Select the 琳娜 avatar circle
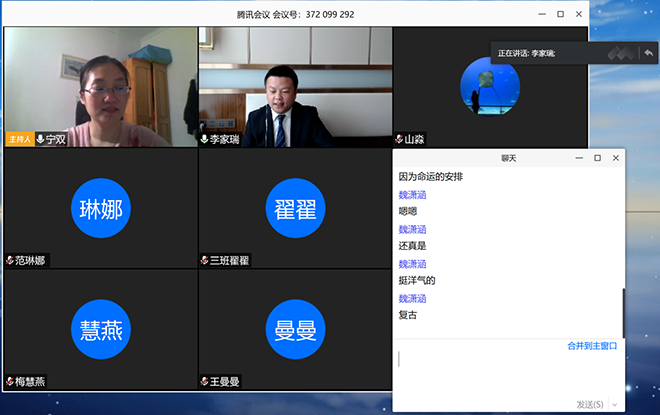660x415 pixels. coord(101,208)
